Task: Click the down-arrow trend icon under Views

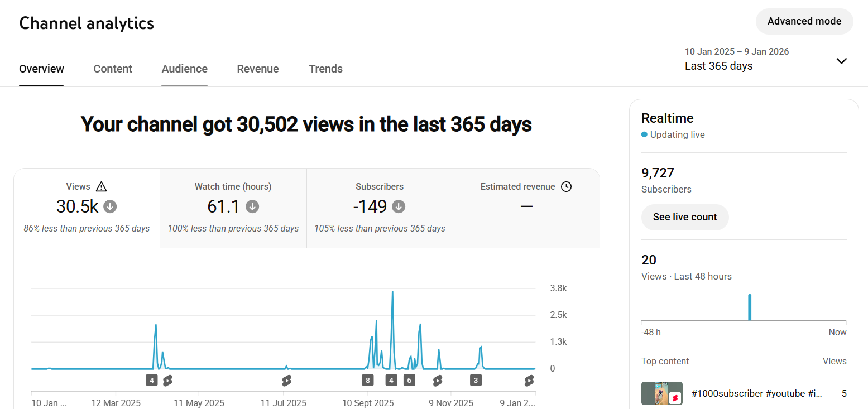Action: click(110, 207)
